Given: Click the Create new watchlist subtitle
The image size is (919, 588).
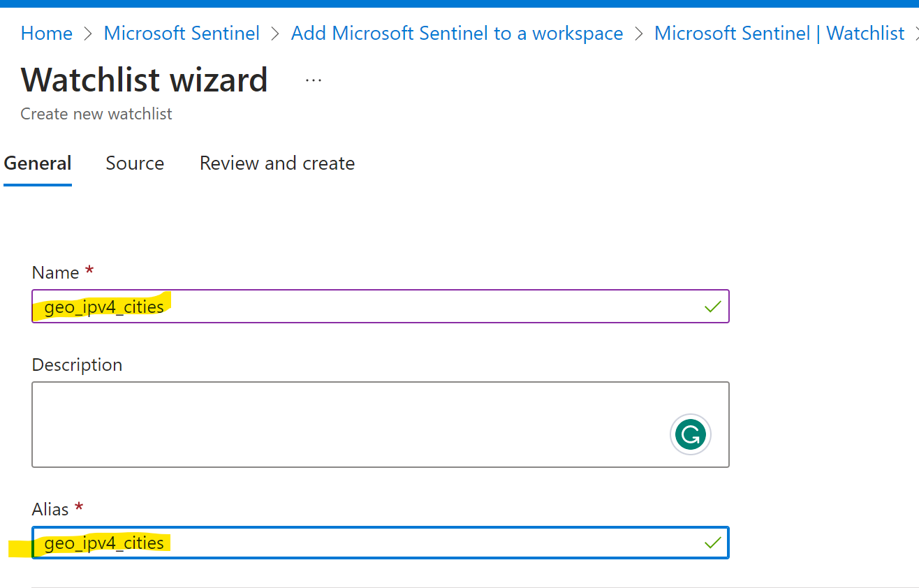Looking at the screenshot, I should [x=96, y=113].
